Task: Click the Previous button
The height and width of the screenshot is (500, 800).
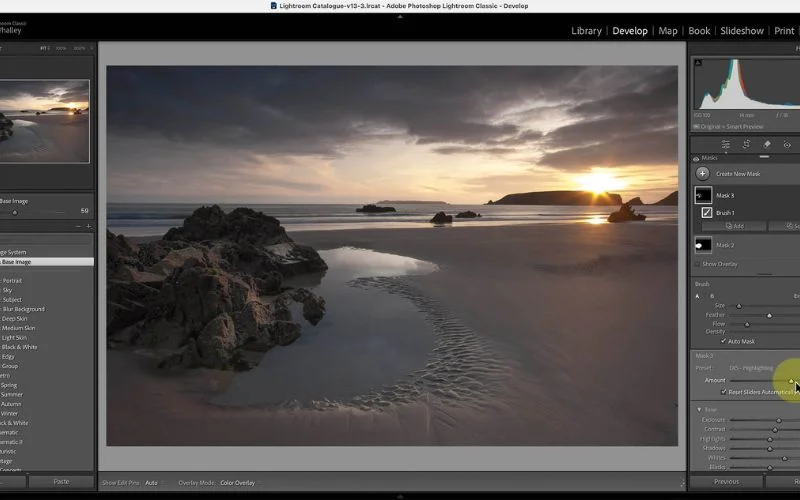Action: click(726, 482)
